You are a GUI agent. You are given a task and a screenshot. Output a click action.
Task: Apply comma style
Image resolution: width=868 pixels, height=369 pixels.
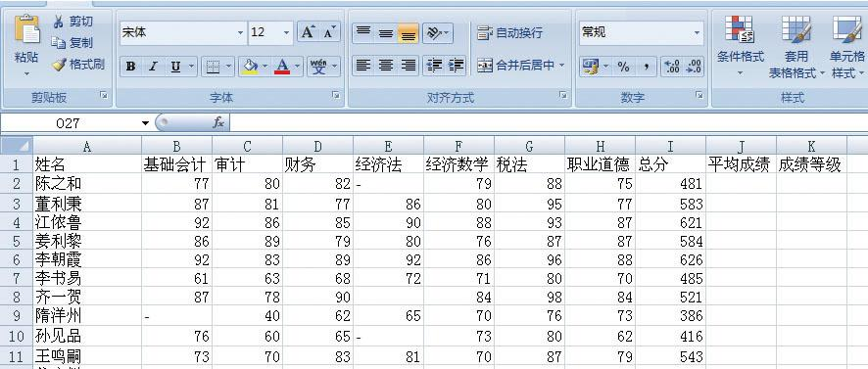pyautogui.click(x=646, y=68)
